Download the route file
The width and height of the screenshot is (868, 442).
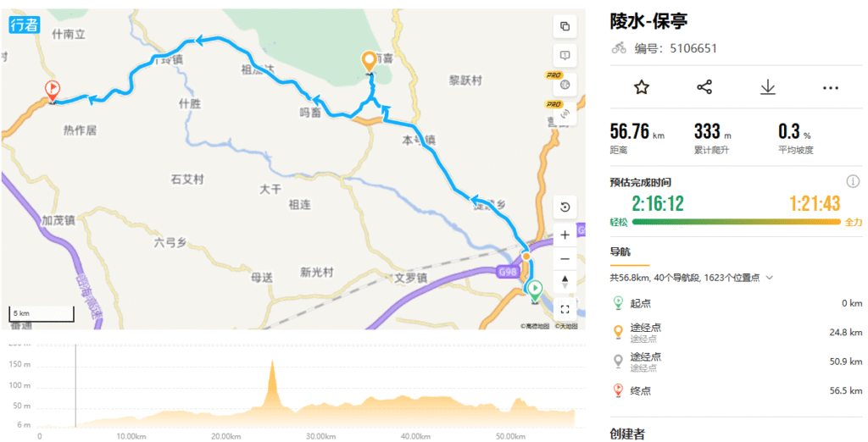click(x=767, y=87)
